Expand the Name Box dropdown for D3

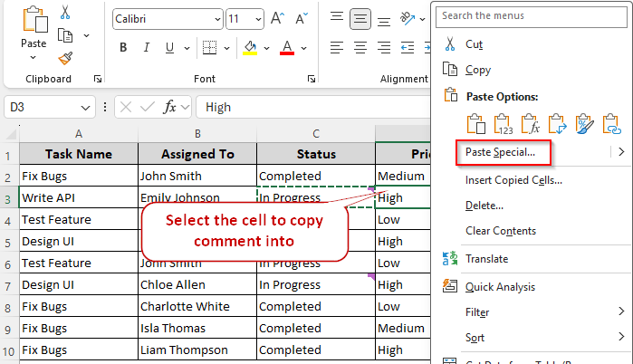point(87,107)
